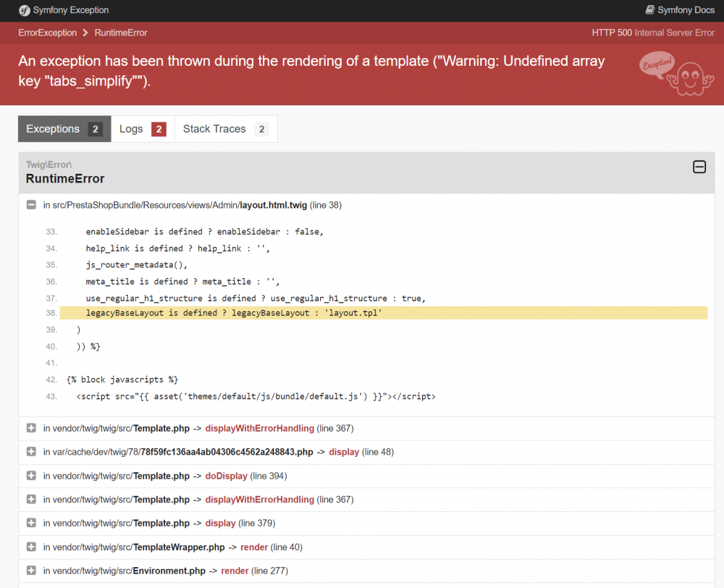Image resolution: width=724 pixels, height=588 pixels.
Task: Click breadcrumb chevron separator
Action: click(85, 33)
